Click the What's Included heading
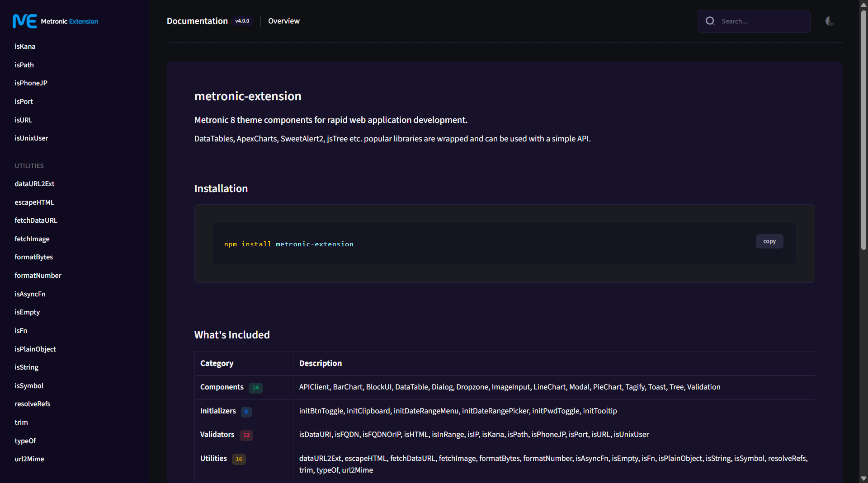Screen dimensions: 868x483 [232, 335]
